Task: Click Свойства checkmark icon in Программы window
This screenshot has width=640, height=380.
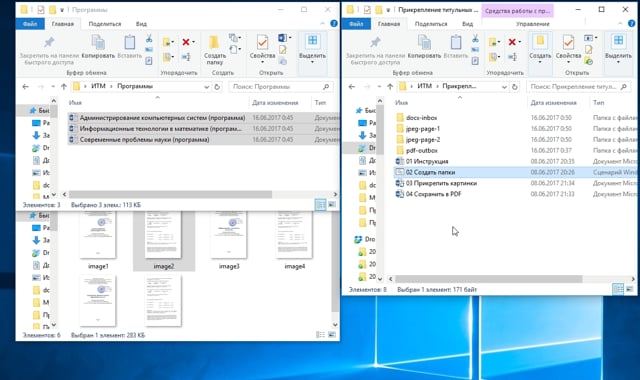Action: tap(262, 42)
